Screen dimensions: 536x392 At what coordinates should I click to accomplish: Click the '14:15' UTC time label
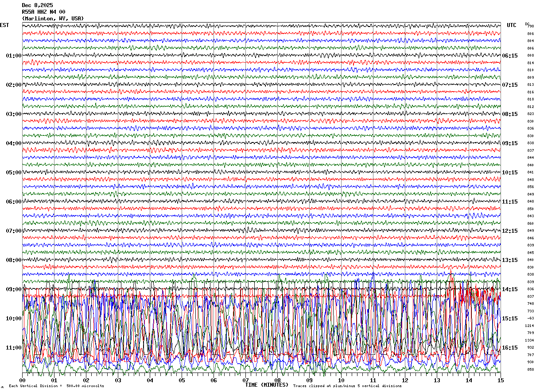point(509,289)
